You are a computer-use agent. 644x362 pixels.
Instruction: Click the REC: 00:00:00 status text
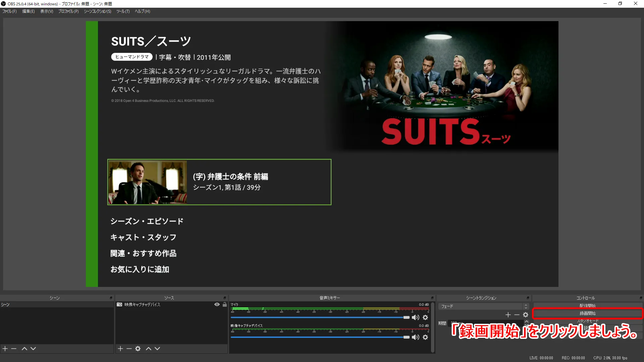coord(573,358)
